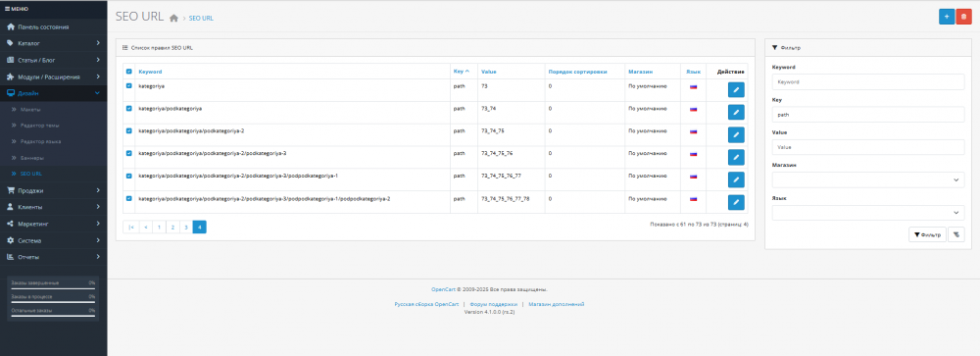Open the Магазин filter dropdown
The height and width of the screenshot is (356, 980).
click(x=868, y=180)
